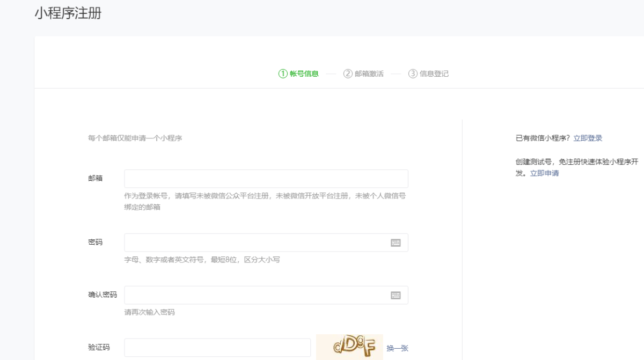
Task: Open virtual keyboard in 确认密码 field
Action: pos(396,295)
